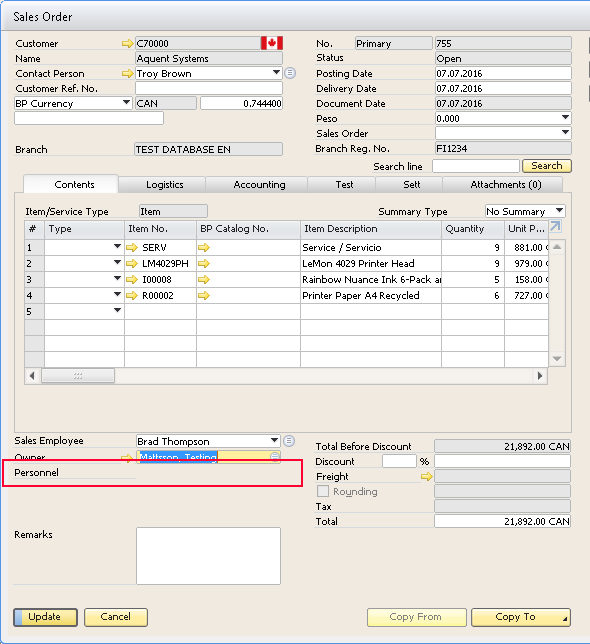Open contact details icon beside Troy Brown
590x644 pixels.
point(290,73)
